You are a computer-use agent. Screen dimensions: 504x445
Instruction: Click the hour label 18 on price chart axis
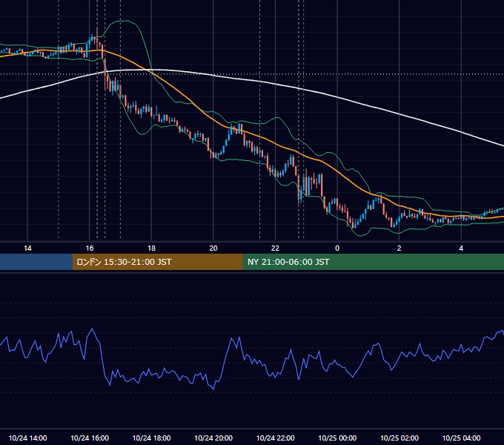(x=151, y=248)
